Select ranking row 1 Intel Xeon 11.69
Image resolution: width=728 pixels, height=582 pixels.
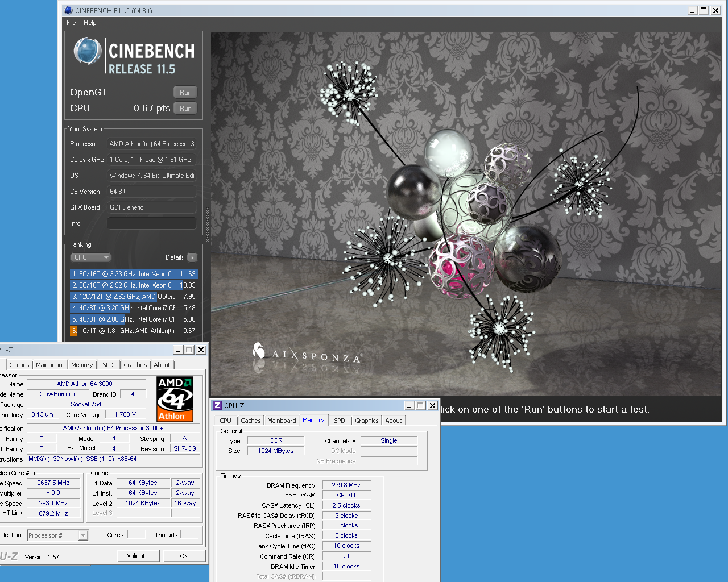tap(134, 274)
